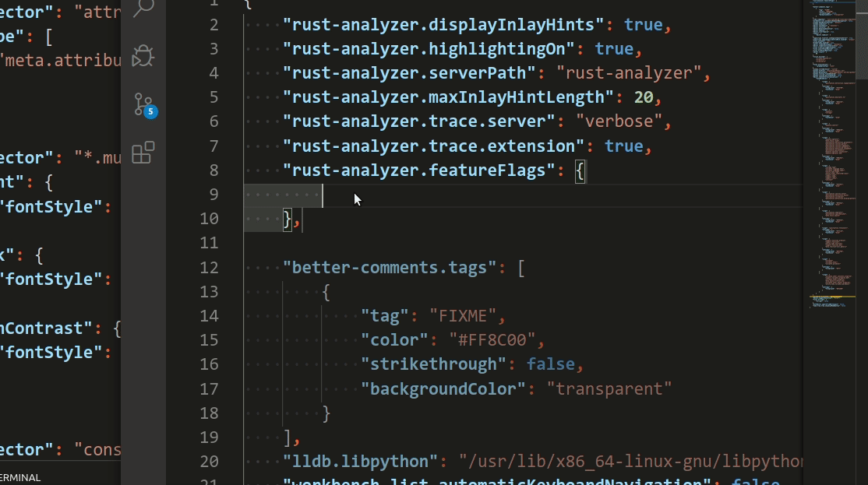Click the "FIXME" string value

(x=462, y=316)
